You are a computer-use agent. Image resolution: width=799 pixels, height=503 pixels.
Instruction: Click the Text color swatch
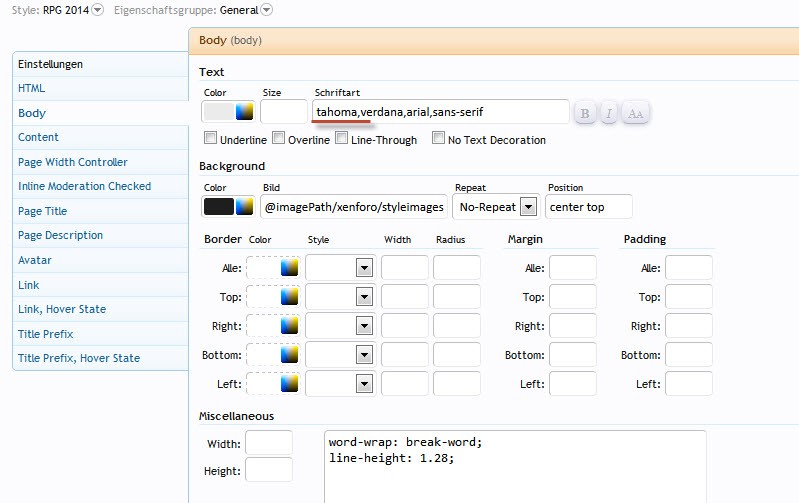point(219,112)
